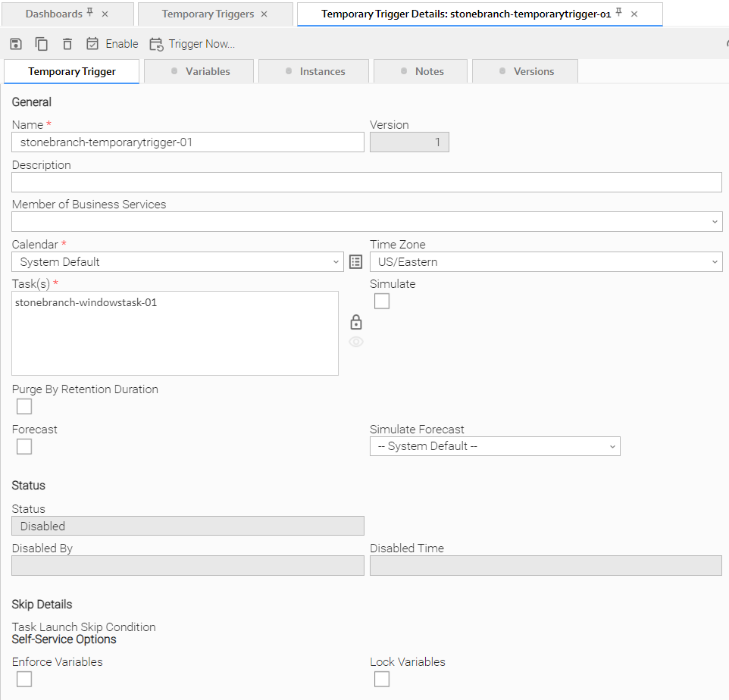Image resolution: width=729 pixels, height=700 pixels.
Task: Close the Temporary Triggers tab
Action: [x=264, y=14]
